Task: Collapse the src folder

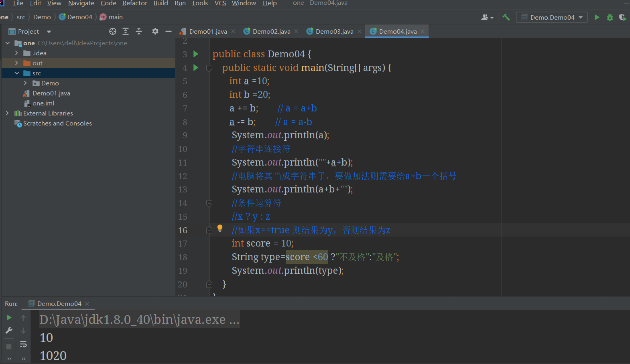Action: click(16, 73)
